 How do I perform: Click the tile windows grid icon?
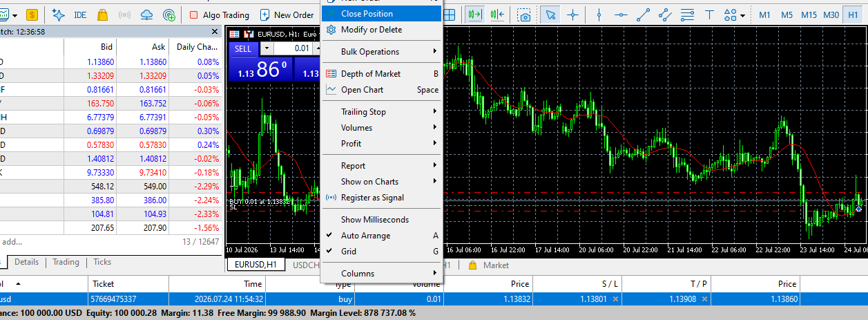coord(449,15)
